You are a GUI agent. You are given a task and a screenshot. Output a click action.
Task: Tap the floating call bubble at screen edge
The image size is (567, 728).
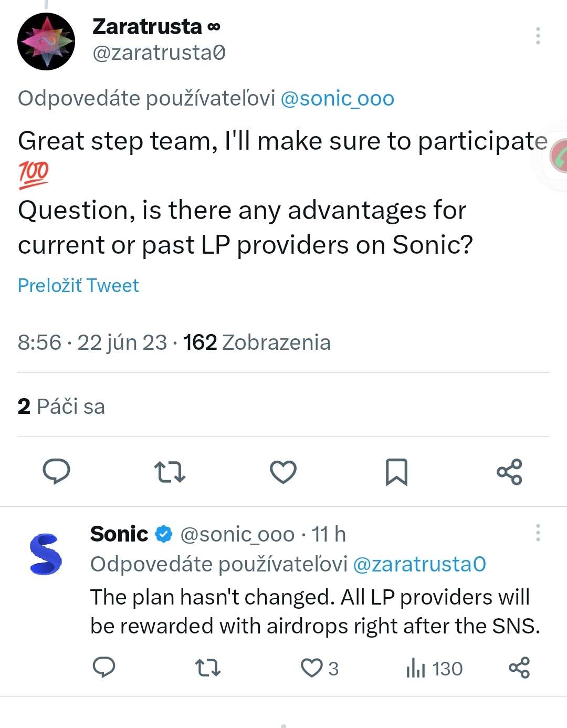coord(559,156)
